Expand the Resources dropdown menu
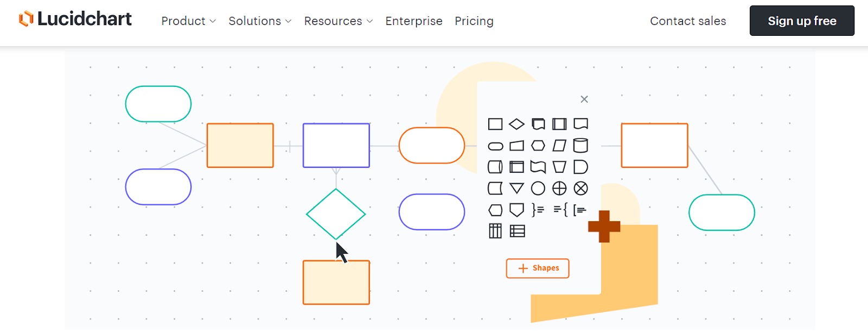Image resolution: width=868 pixels, height=333 pixels. 339,21
